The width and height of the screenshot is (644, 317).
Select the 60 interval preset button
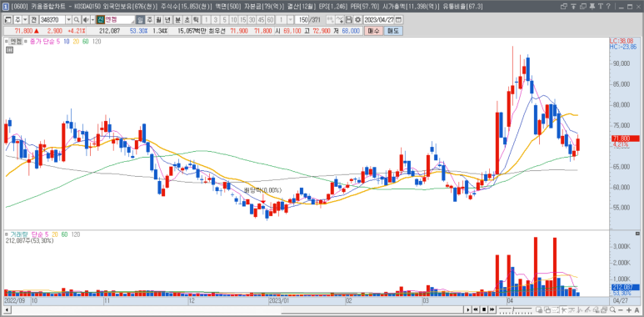click(270, 20)
